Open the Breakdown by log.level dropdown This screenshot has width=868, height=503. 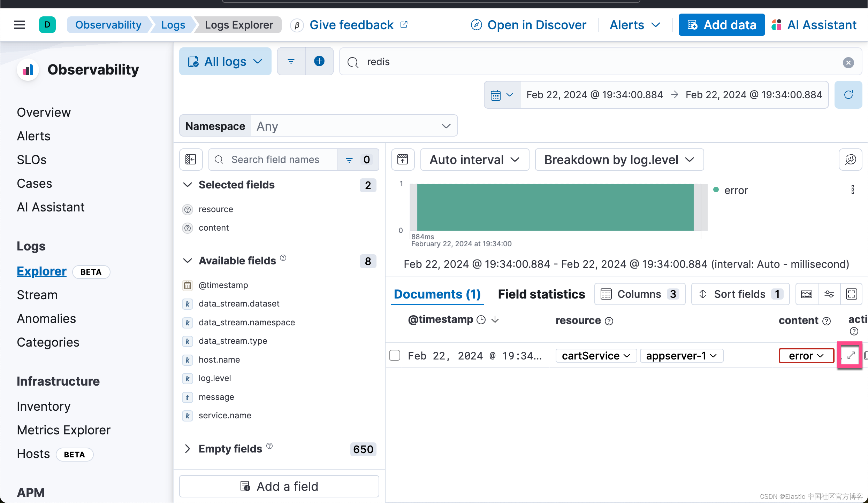point(619,160)
